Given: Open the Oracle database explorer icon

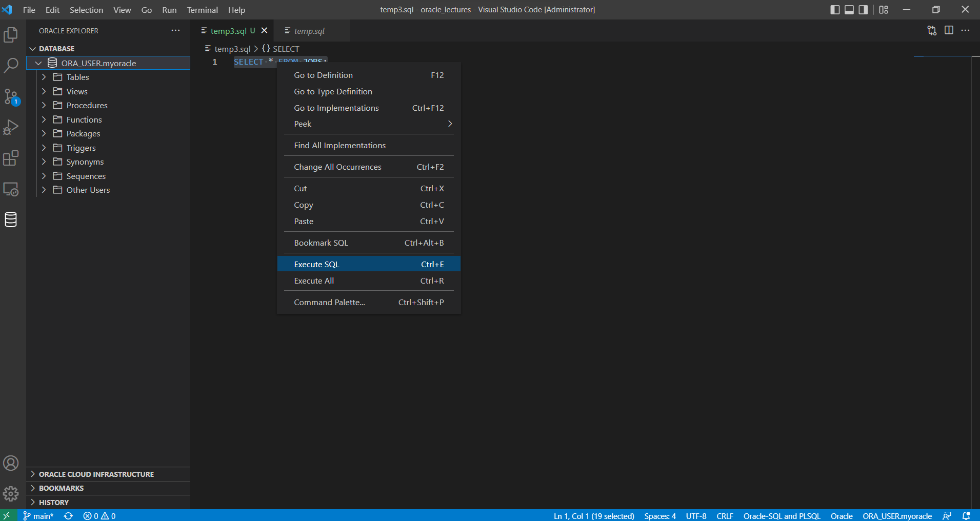Looking at the screenshot, I should pos(11,219).
